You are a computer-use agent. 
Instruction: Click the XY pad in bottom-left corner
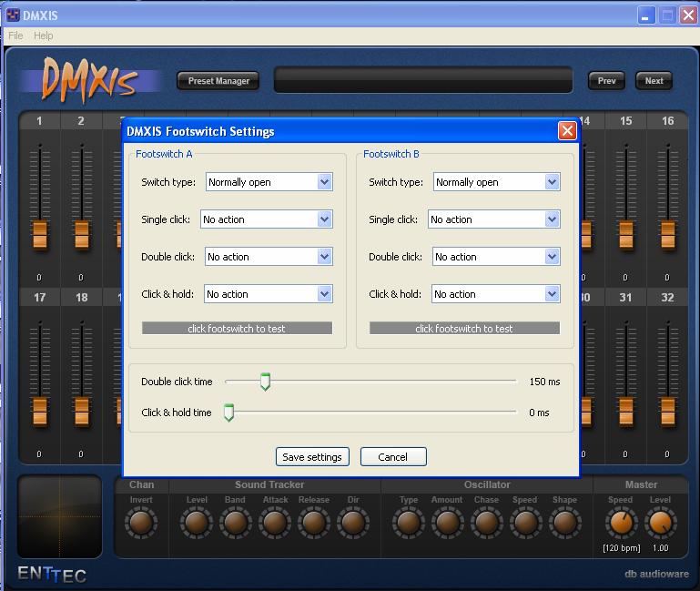(60, 516)
